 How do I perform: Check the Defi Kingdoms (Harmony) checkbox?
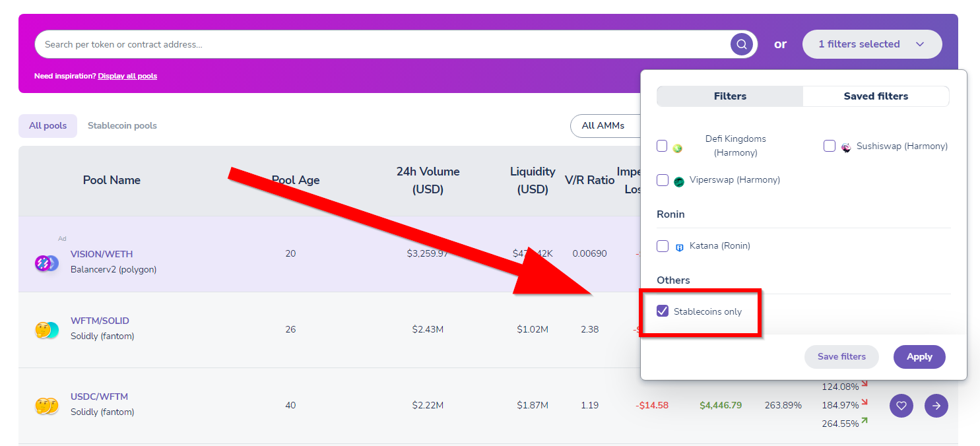pyautogui.click(x=662, y=146)
